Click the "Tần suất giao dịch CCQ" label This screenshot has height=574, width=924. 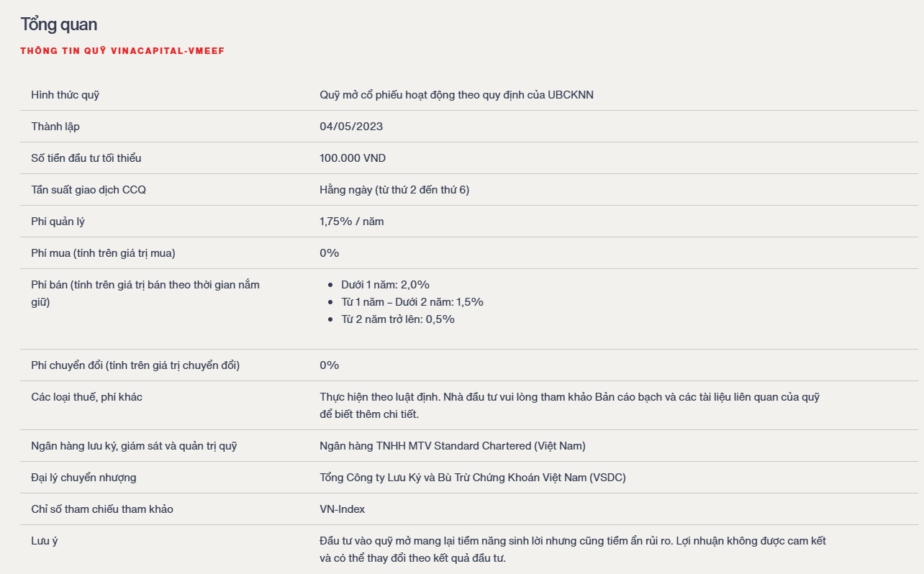pos(89,190)
